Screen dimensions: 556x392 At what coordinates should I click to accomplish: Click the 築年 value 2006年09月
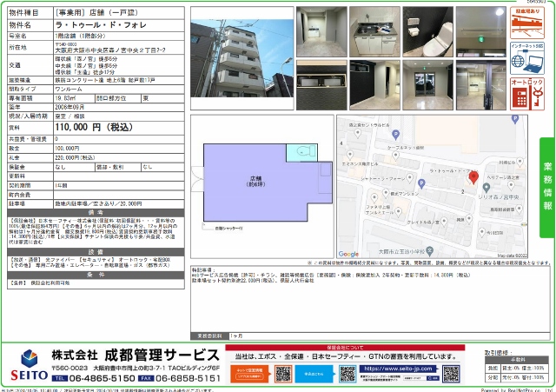(x=69, y=107)
